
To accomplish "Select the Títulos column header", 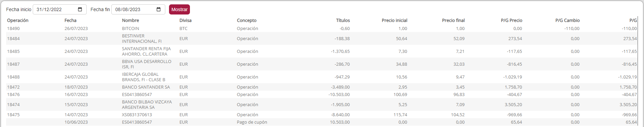I will pos(343,21).
